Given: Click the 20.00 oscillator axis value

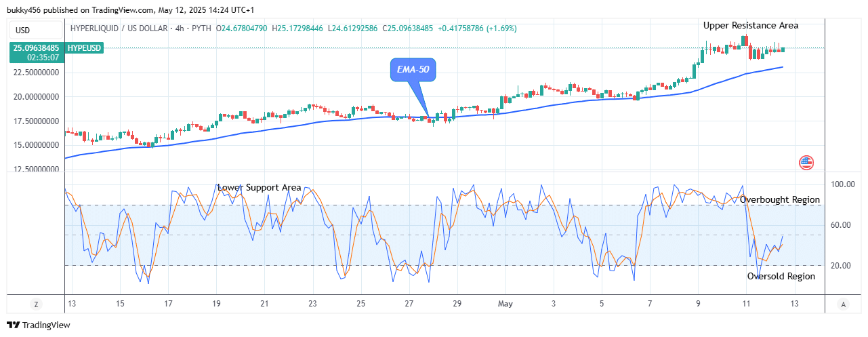Looking at the screenshot, I should click(x=842, y=265).
